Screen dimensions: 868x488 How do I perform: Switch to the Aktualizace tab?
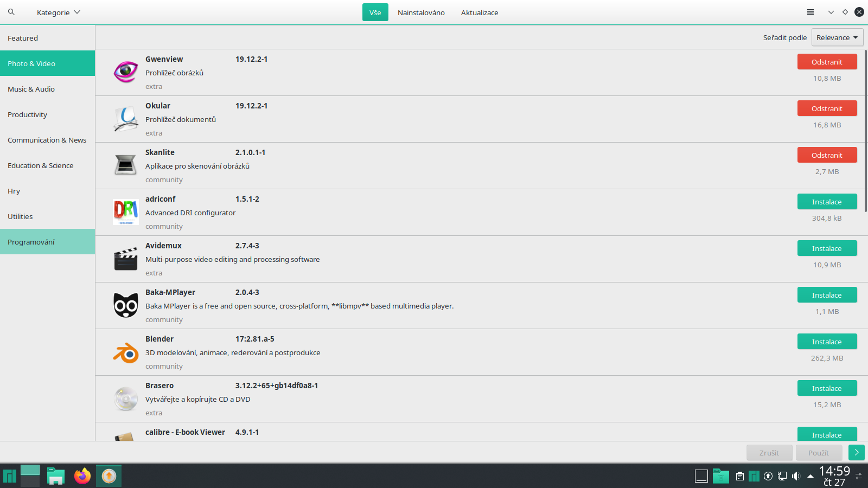pos(479,12)
